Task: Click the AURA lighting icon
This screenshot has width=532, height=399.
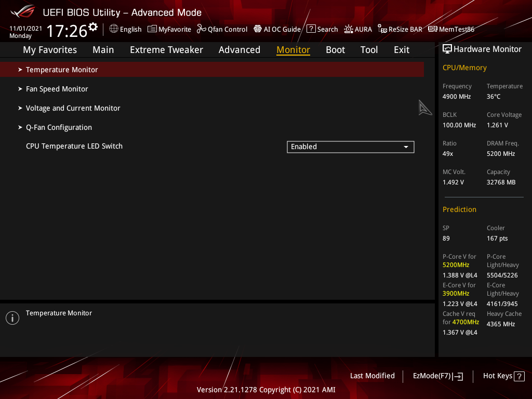Action: (x=349, y=29)
